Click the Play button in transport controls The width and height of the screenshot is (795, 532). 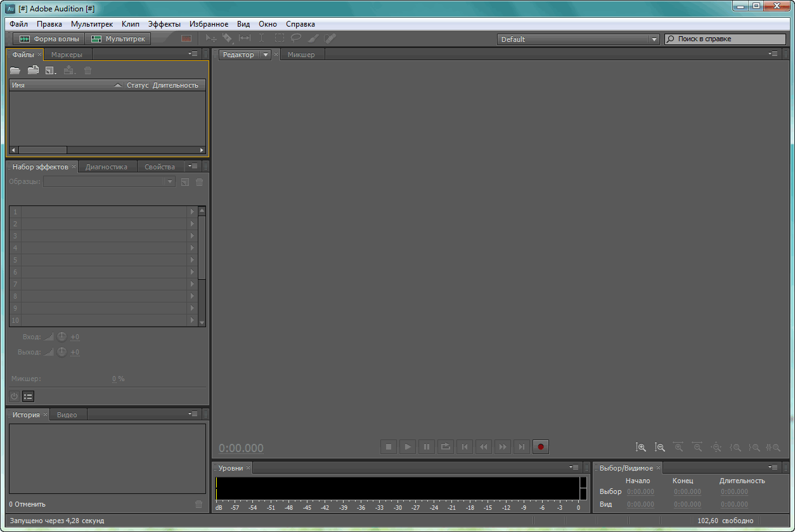coord(408,447)
